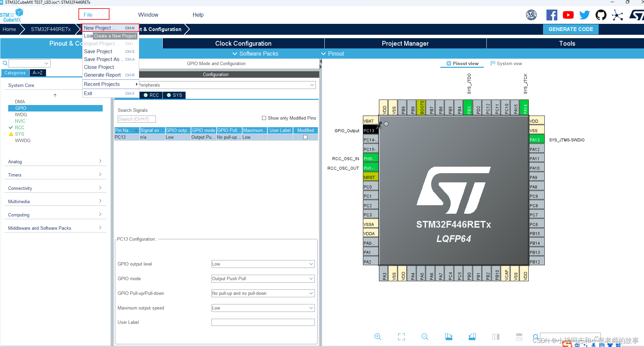
Task: Select Save Project As menu entry
Action: (x=110, y=59)
